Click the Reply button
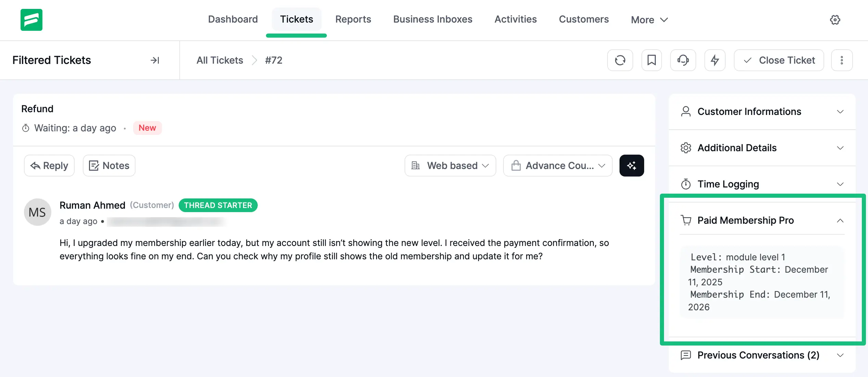 [49, 165]
